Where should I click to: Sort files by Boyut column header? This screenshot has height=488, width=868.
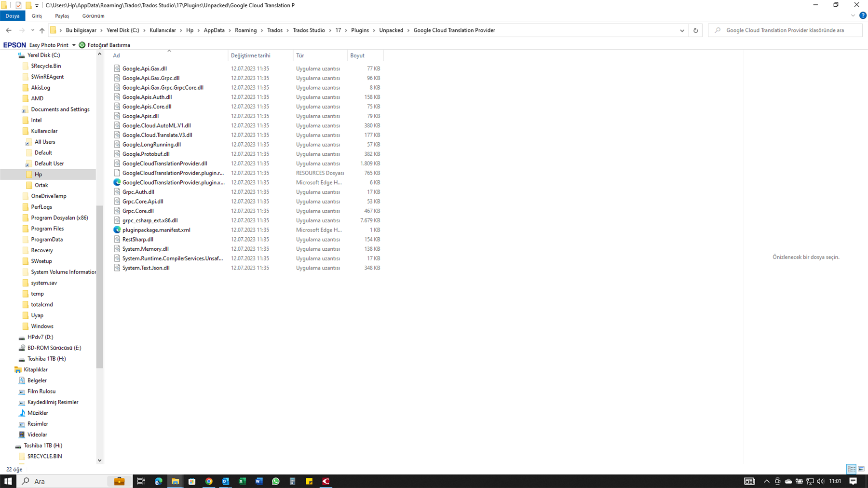click(357, 55)
